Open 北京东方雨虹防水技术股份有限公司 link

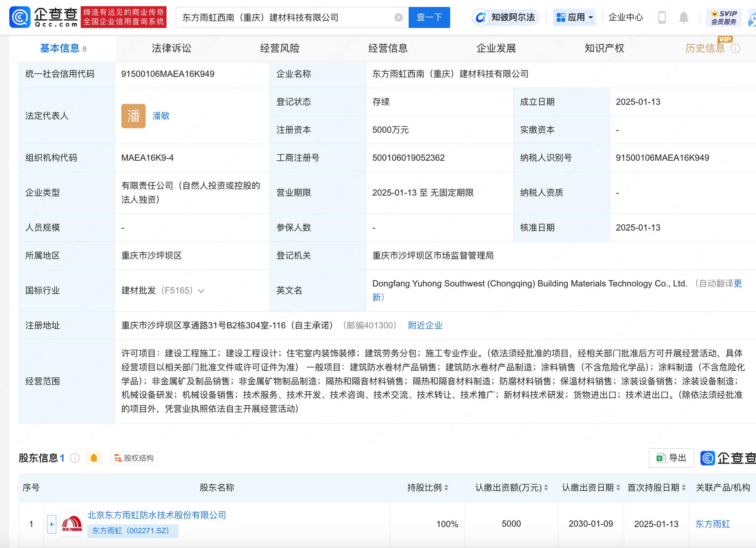157,515
